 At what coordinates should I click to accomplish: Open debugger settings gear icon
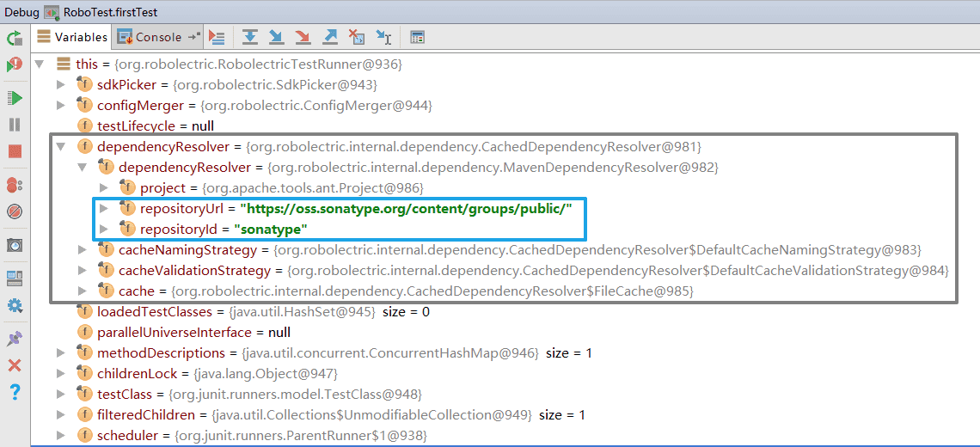coord(15,305)
